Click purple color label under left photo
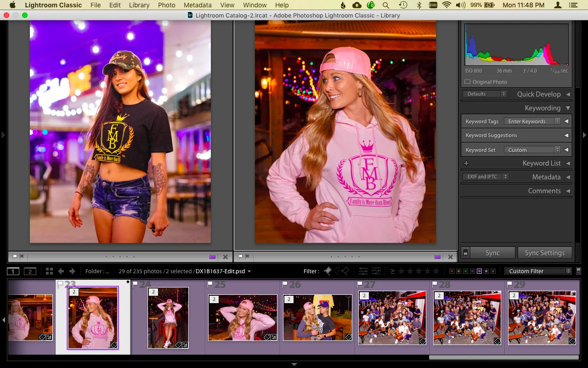Screen dimensions: 588x368 pyautogui.click(x=212, y=257)
